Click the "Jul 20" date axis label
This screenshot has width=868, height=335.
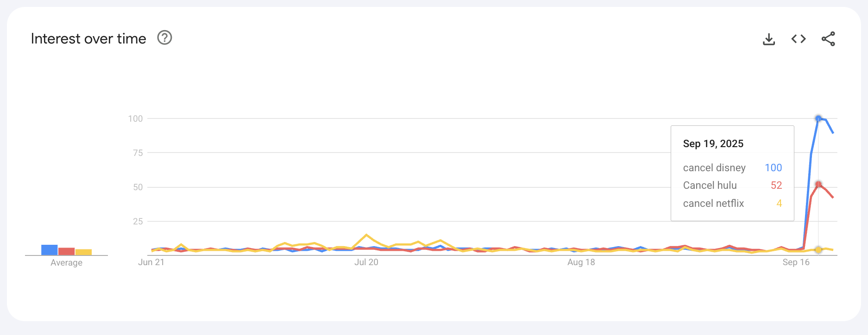(366, 262)
